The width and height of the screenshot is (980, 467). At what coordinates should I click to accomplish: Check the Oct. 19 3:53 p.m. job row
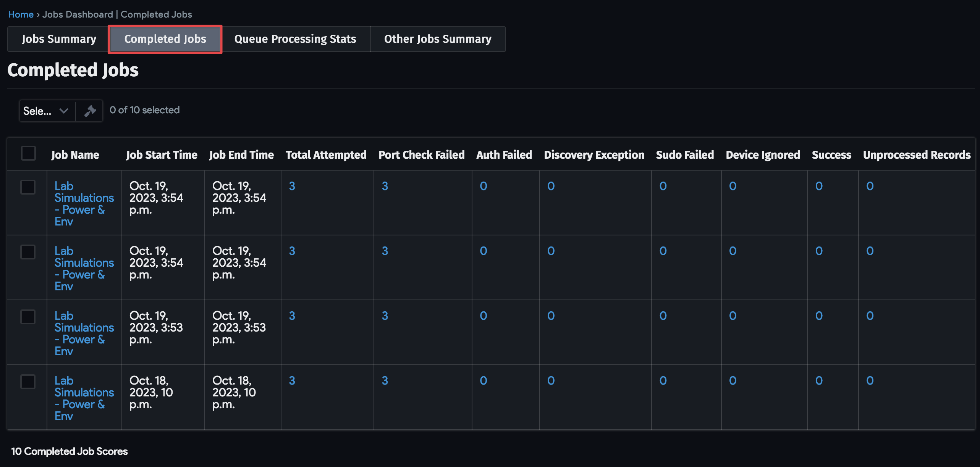(x=28, y=317)
